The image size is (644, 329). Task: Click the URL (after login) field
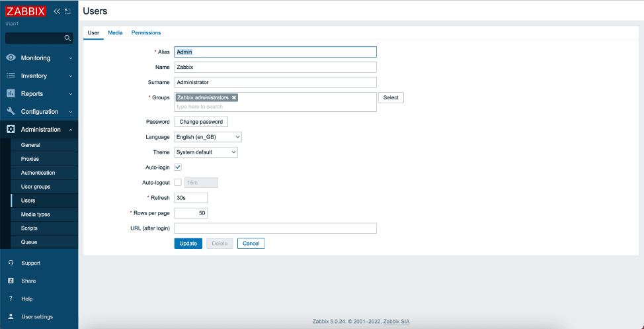(x=275, y=228)
